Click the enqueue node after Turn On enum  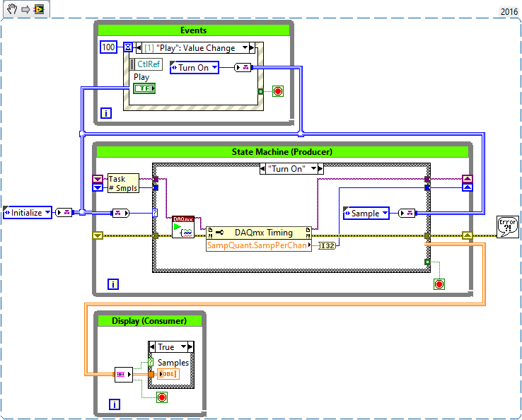pos(243,68)
